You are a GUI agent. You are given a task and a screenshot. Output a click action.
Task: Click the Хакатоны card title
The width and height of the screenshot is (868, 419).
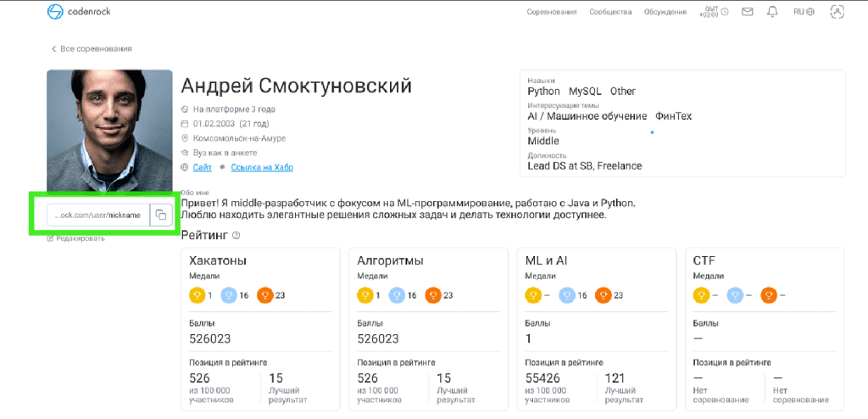[x=218, y=261]
